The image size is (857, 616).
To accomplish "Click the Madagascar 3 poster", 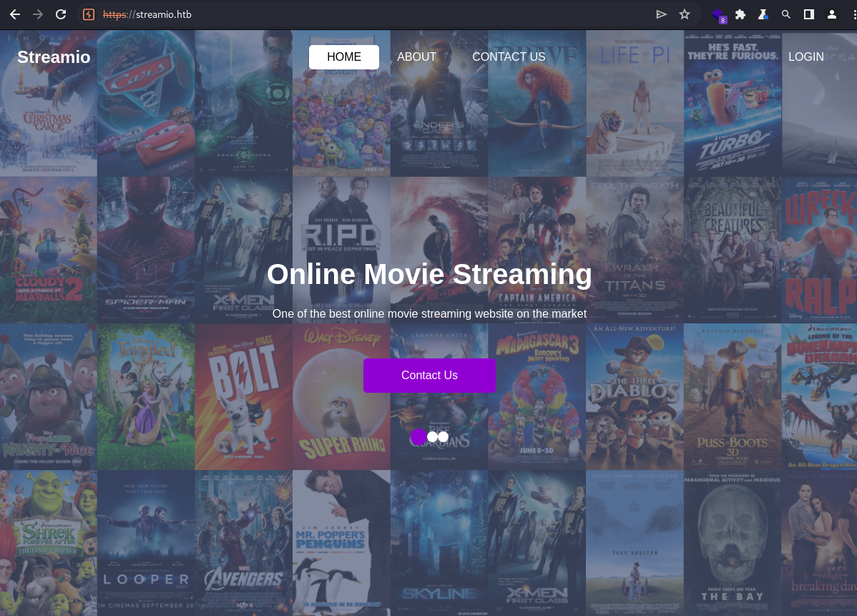I will tap(537, 397).
